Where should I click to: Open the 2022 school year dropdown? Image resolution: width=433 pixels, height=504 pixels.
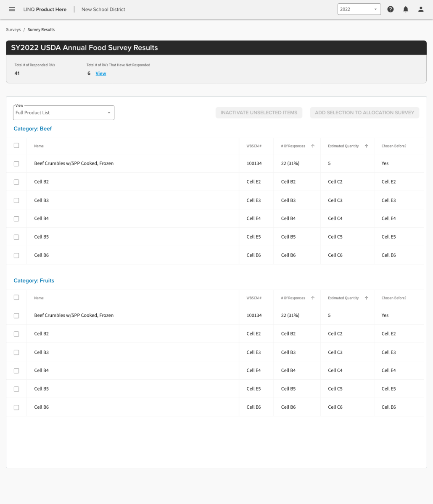[359, 9]
